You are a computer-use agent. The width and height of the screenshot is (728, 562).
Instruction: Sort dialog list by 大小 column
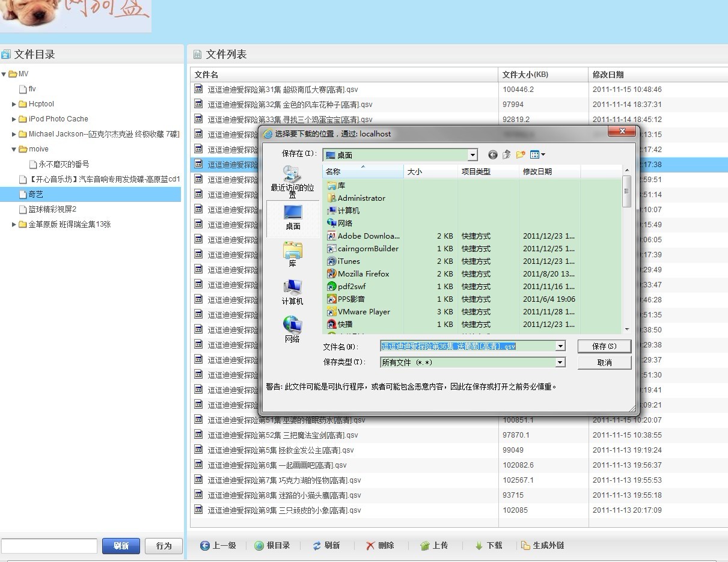(430, 172)
